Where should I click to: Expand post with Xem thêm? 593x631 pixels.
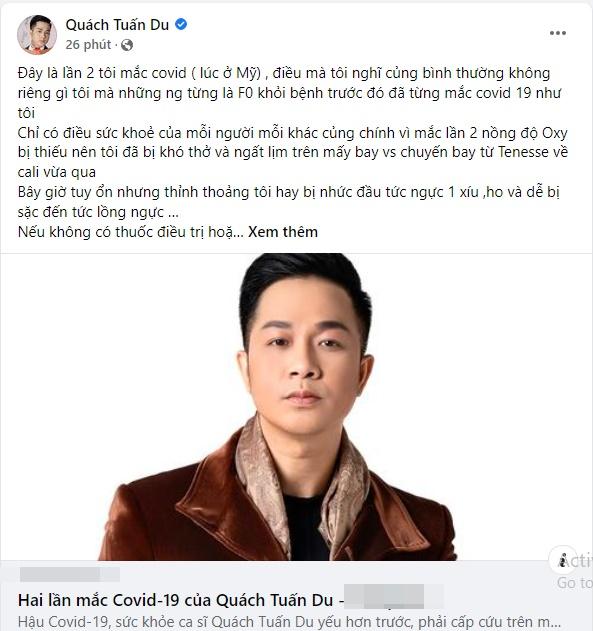[283, 232]
